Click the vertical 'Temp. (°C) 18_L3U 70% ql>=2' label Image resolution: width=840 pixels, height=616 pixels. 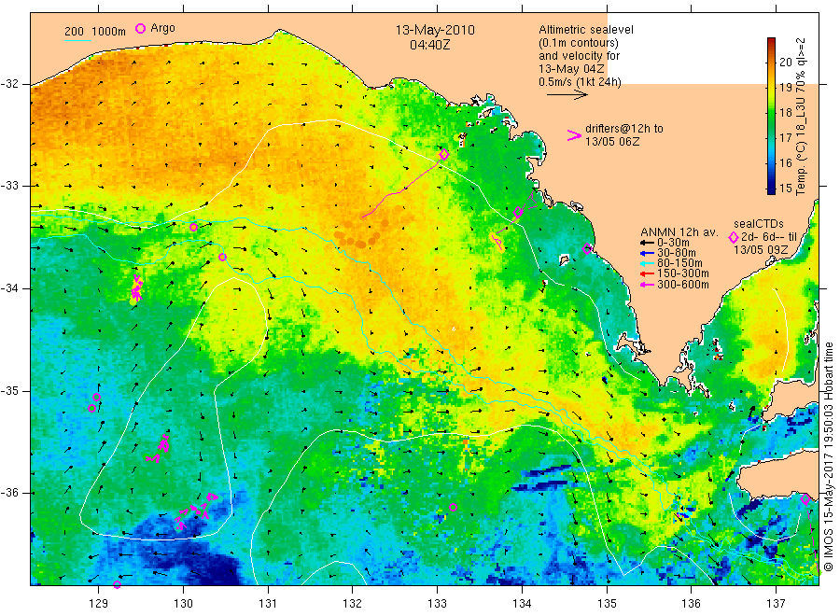801,117
